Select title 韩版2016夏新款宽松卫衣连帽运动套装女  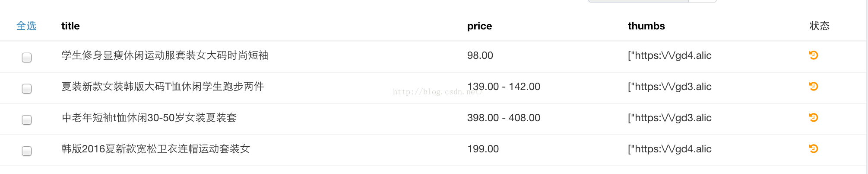click(x=155, y=149)
